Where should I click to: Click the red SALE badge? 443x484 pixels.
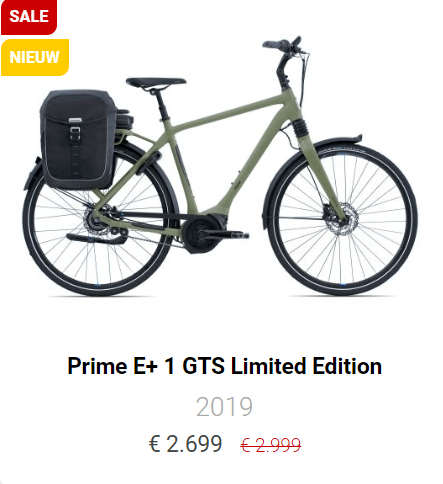point(29,17)
